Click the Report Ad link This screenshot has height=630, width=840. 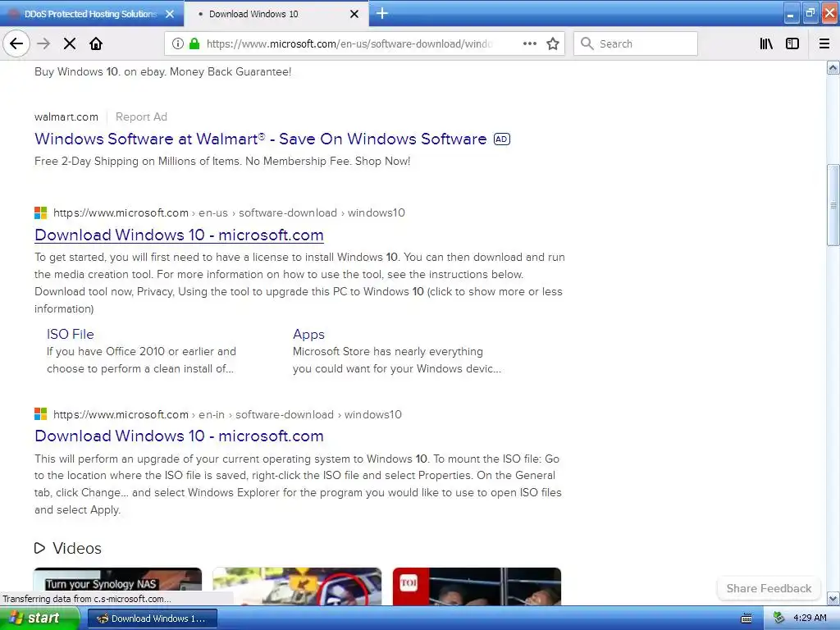141,116
